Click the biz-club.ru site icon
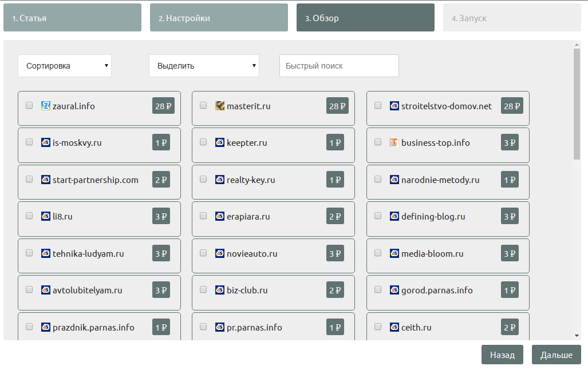 (220, 291)
